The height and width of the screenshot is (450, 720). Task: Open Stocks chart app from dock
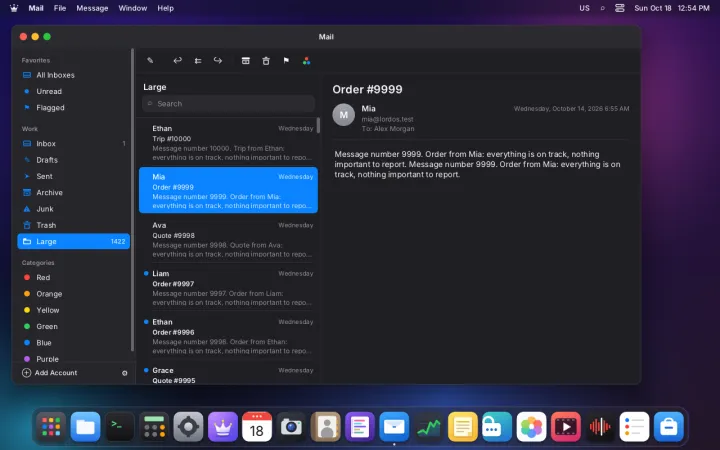(x=428, y=427)
